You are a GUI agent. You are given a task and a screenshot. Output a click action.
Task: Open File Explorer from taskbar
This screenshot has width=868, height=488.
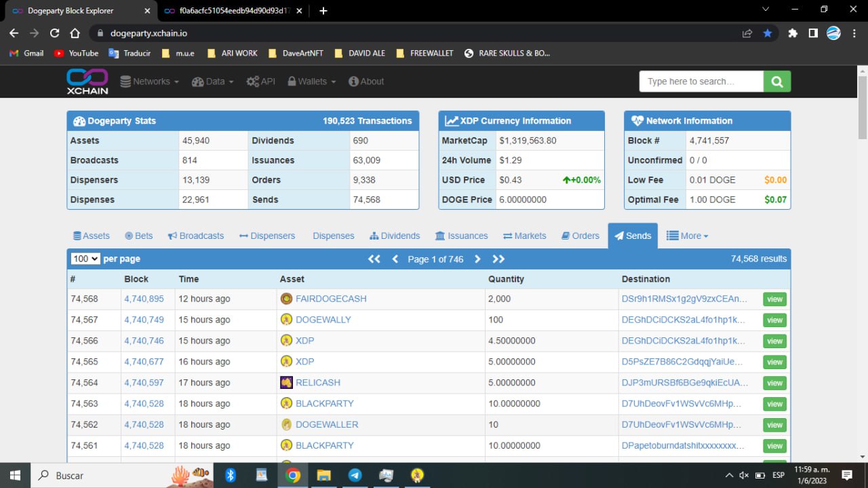323,475
